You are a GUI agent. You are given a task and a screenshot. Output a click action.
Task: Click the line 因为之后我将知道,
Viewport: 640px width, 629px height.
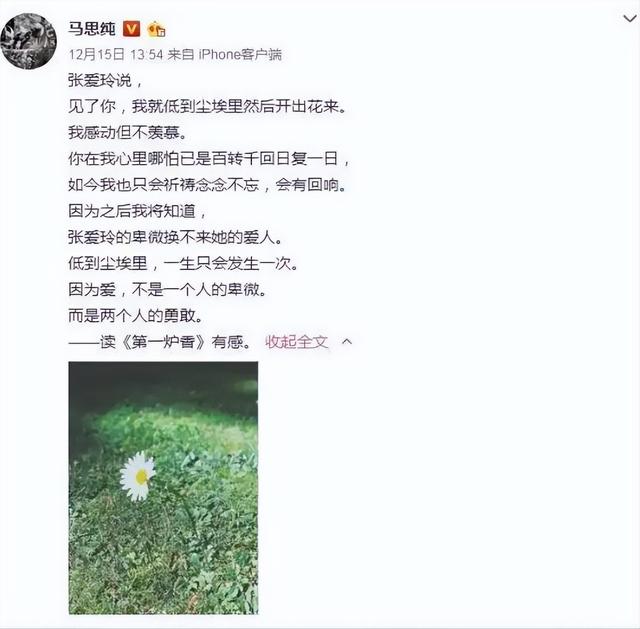[138, 211]
